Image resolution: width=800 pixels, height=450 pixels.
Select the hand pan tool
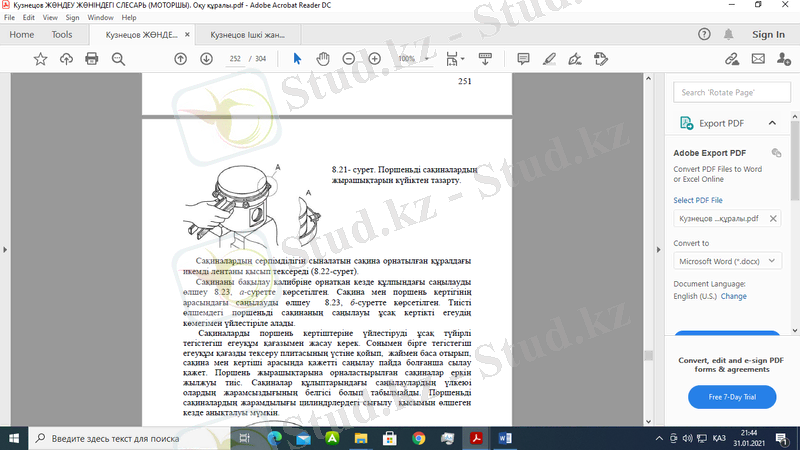322,59
